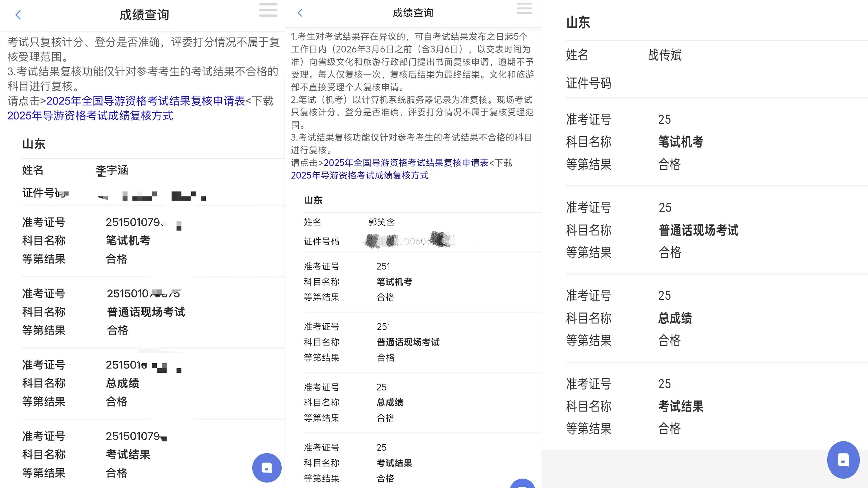Viewport: 868px width, 488px height.
Task: Open 成绩复核方式 link in middle panel
Action: click(x=359, y=175)
